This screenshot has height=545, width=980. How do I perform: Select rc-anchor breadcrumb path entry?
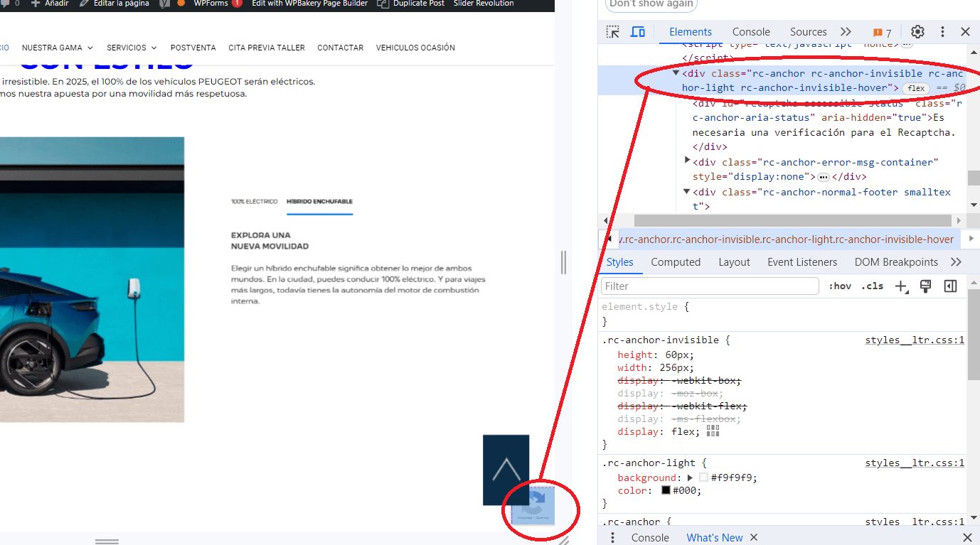click(x=786, y=239)
